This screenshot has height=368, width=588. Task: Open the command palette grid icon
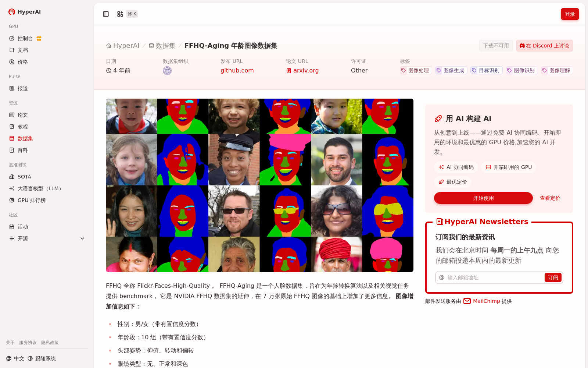(x=120, y=14)
